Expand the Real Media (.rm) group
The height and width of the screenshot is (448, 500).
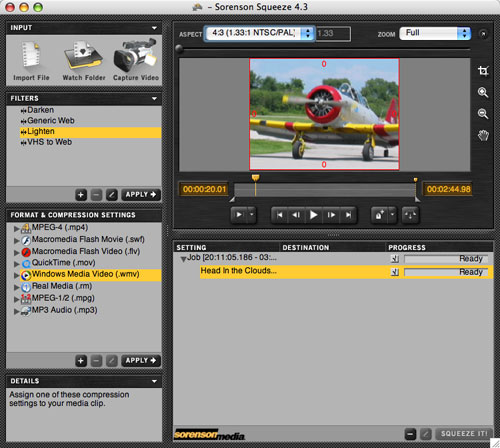pos(16,287)
